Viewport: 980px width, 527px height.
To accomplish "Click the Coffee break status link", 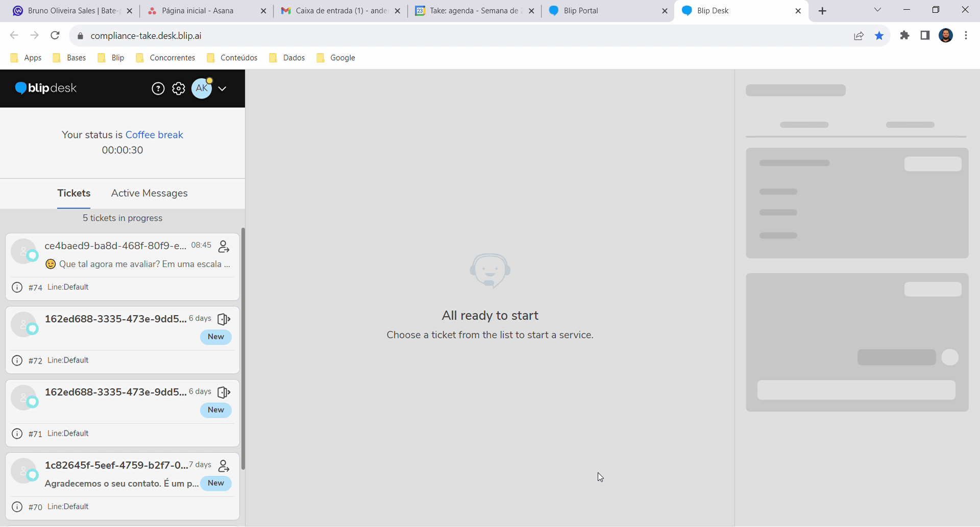I will pyautogui.click(x=154, y=135).
